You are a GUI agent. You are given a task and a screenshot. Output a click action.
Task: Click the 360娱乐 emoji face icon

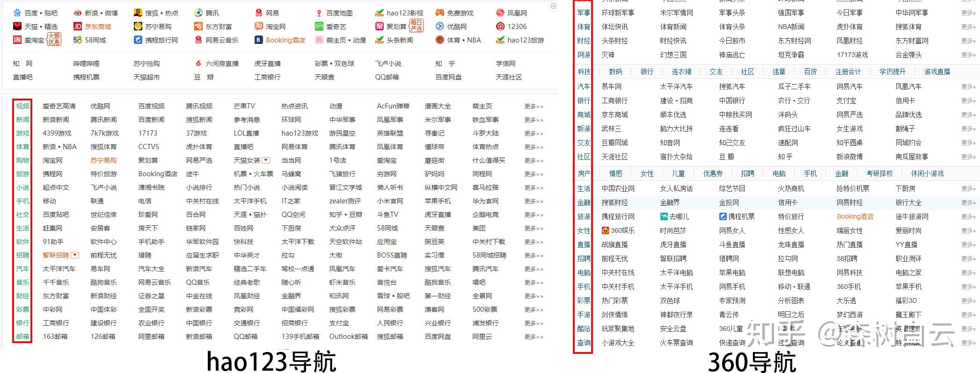click(x=605, y=230)
